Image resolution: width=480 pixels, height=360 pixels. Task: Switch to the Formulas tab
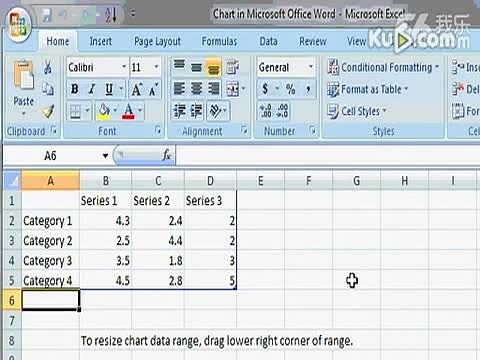coord(219,41)
